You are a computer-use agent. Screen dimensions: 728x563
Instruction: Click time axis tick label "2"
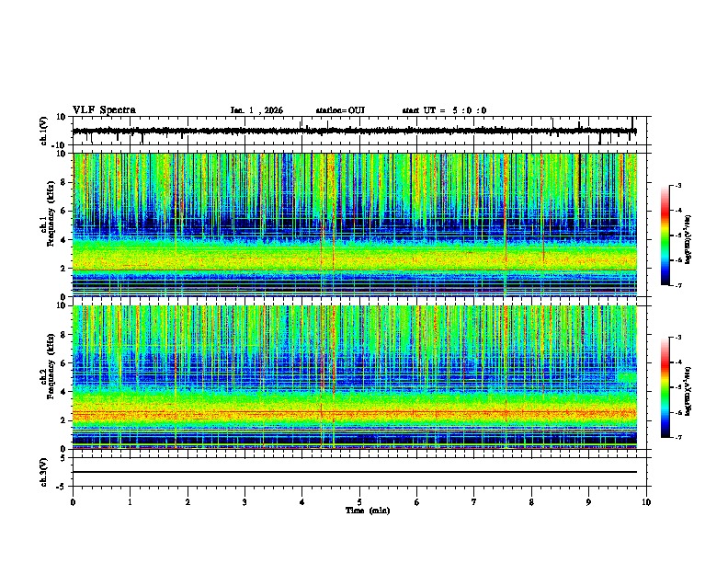(188, 502)
